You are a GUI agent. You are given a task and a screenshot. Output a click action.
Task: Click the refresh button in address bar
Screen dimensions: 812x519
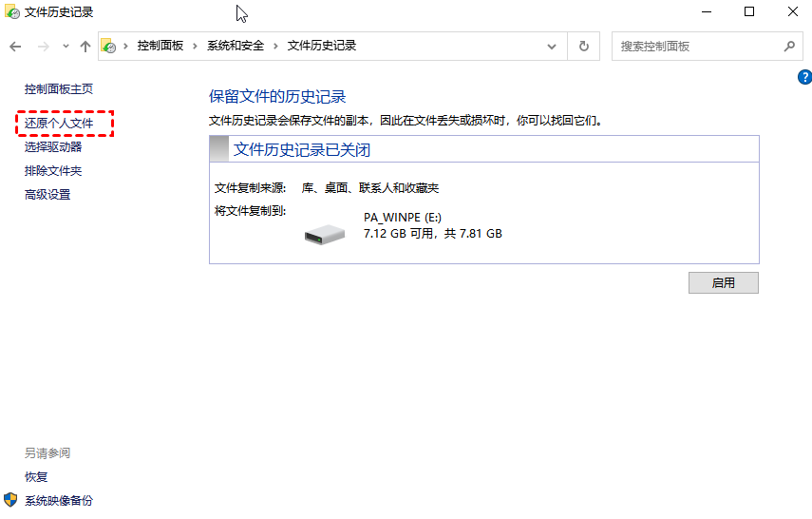point(583,47)
